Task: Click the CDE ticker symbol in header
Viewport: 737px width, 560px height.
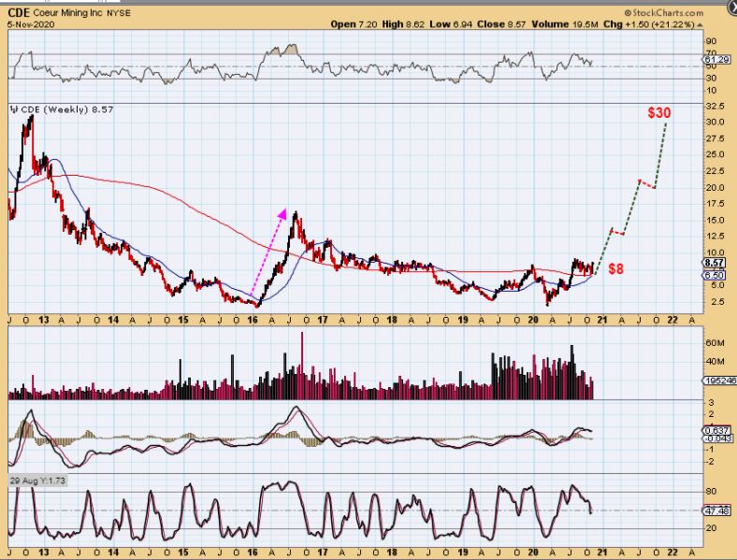Action: coord(19,13)
